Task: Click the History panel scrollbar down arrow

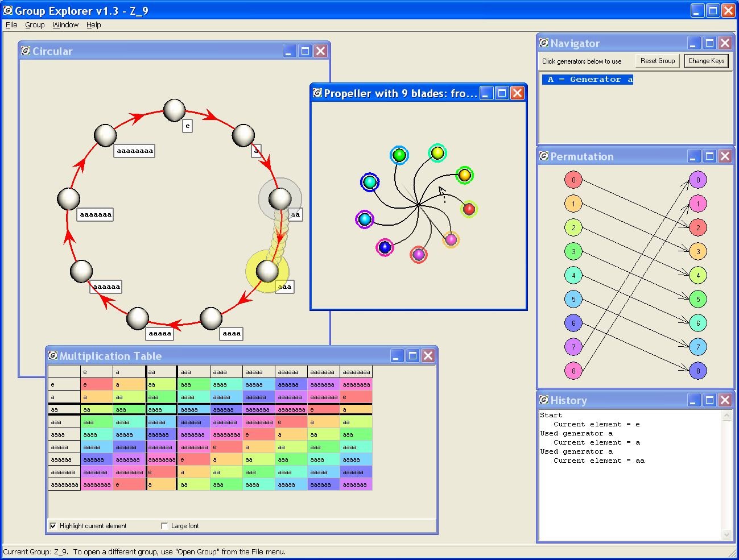Action: (726, 535)
